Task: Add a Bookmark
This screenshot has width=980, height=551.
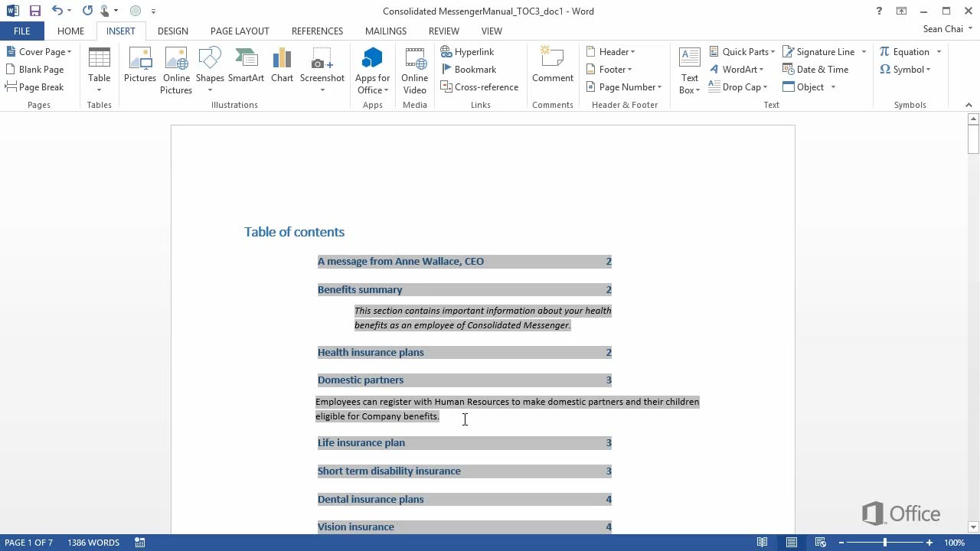Action: point(469,69)
